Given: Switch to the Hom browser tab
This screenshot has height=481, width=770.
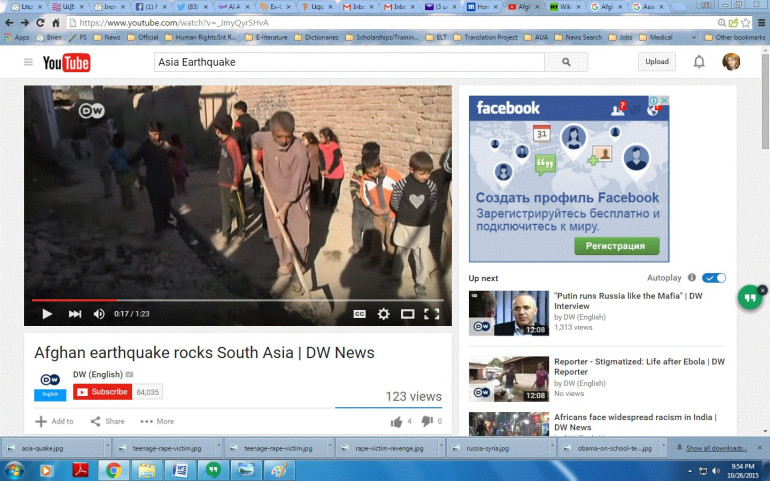Looking at the screenshot, I should 483,7.
